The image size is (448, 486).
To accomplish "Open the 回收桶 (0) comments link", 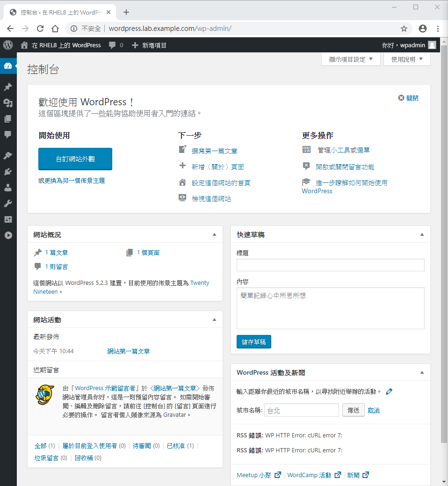I will [88, 458].
